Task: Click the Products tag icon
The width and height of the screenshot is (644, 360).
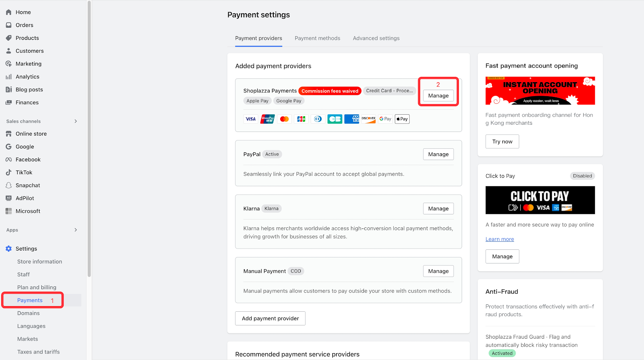Action: (8, 38)
